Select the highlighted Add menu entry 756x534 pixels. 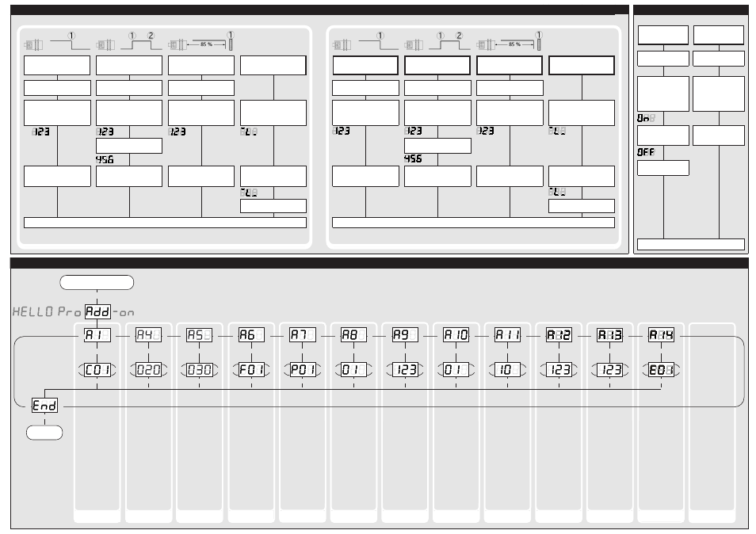point(97,312)
